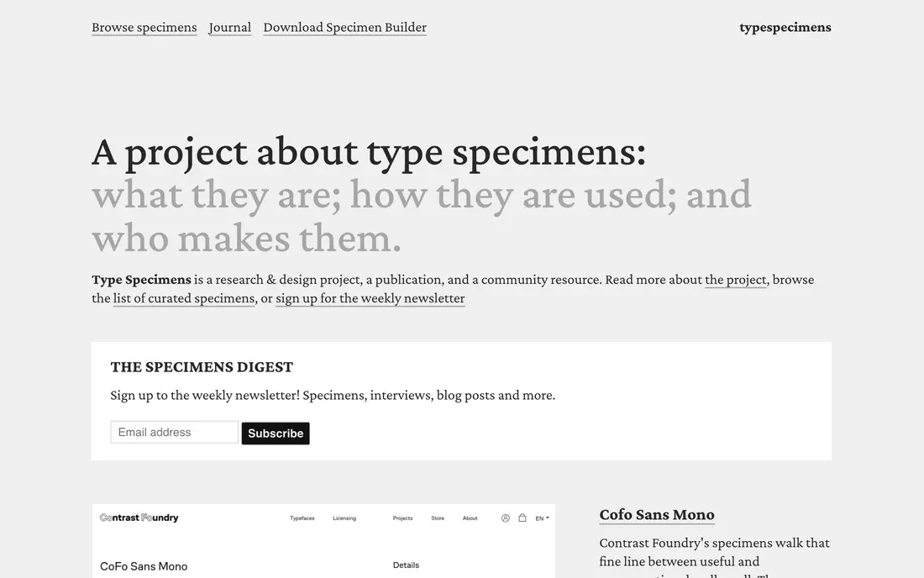Select Projects in the foundry preview nav
The height and width of the screenshot is (578, 924).
click(x=402, y=518)
